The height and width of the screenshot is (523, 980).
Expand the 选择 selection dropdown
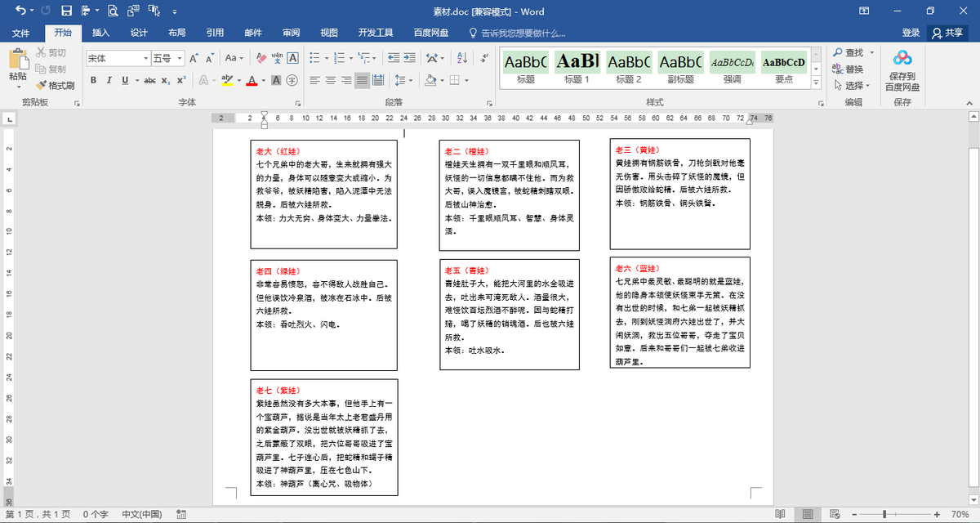tap(850, 85)
